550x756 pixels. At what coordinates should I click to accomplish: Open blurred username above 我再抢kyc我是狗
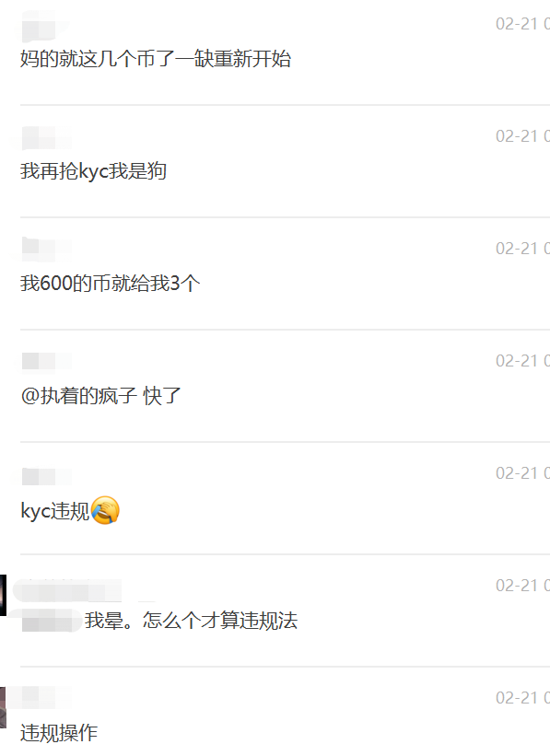click(x=46, y=138)
